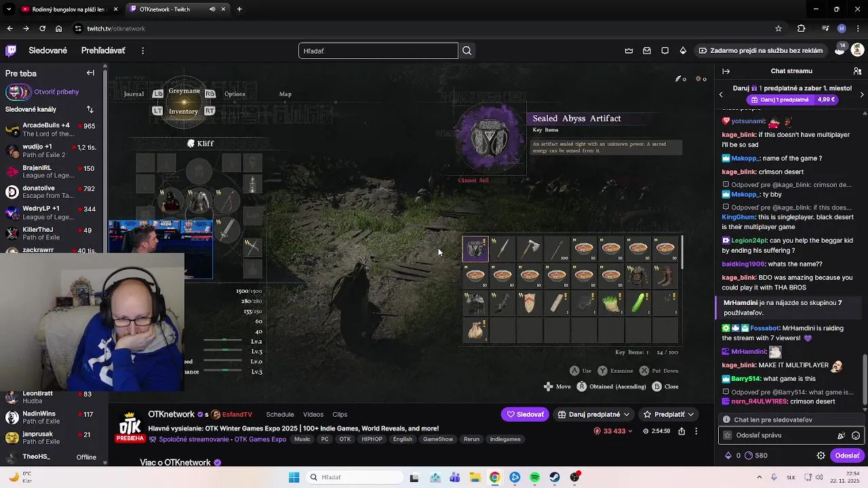Collapse the stream chat panel
This screenshot has width=868, height=488.
click(x=726, y=71)
